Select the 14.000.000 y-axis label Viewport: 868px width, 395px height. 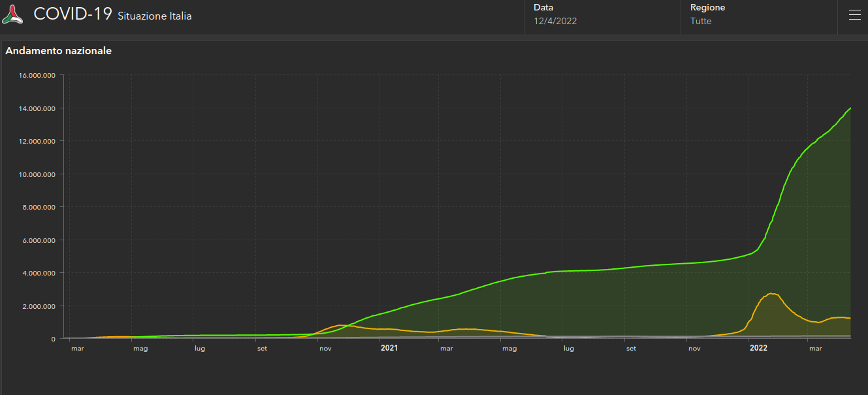click(37, 108)
